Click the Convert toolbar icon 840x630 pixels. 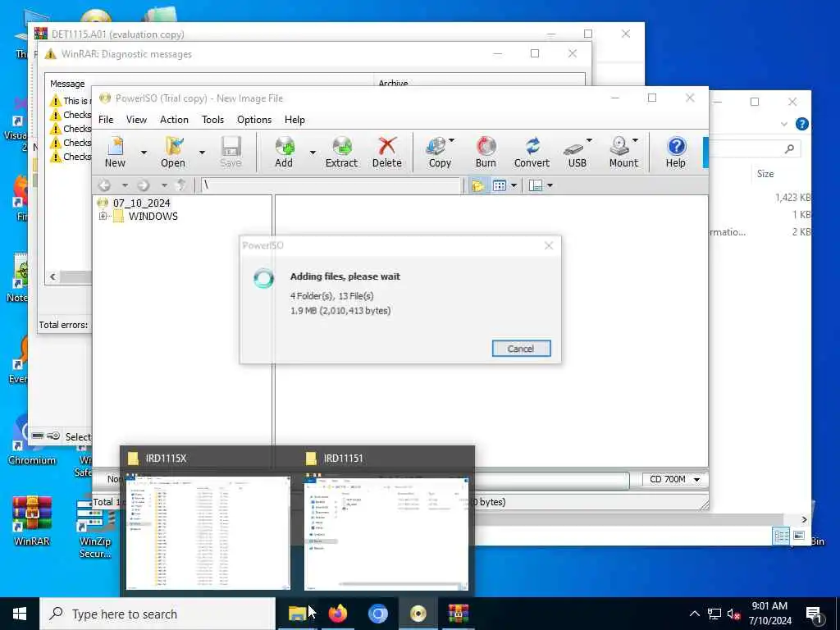pyautogui.click(x=532, y=152)
